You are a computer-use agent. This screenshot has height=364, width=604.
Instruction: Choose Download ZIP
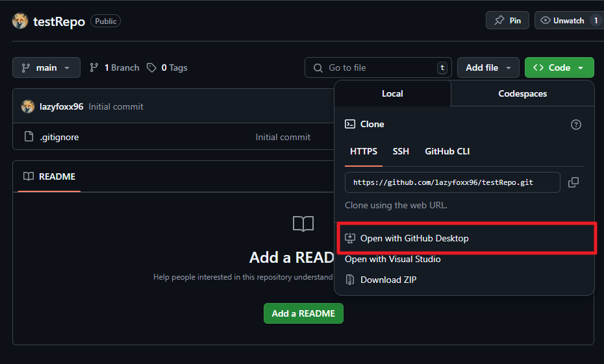pyautogui.click(x=388, y=280)
